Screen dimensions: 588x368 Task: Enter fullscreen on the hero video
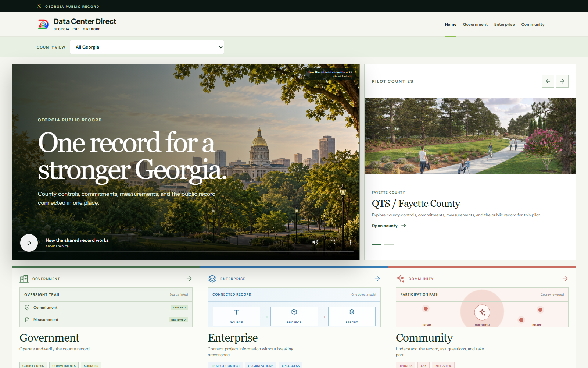click(x=333, y=242)
